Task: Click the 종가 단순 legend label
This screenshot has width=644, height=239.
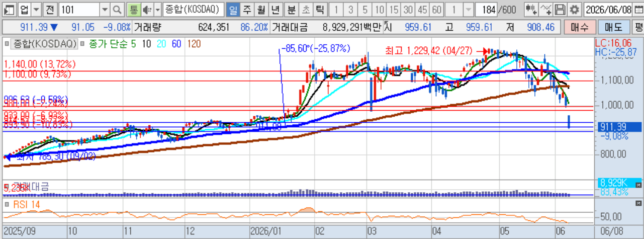Action: pos(108,44)
